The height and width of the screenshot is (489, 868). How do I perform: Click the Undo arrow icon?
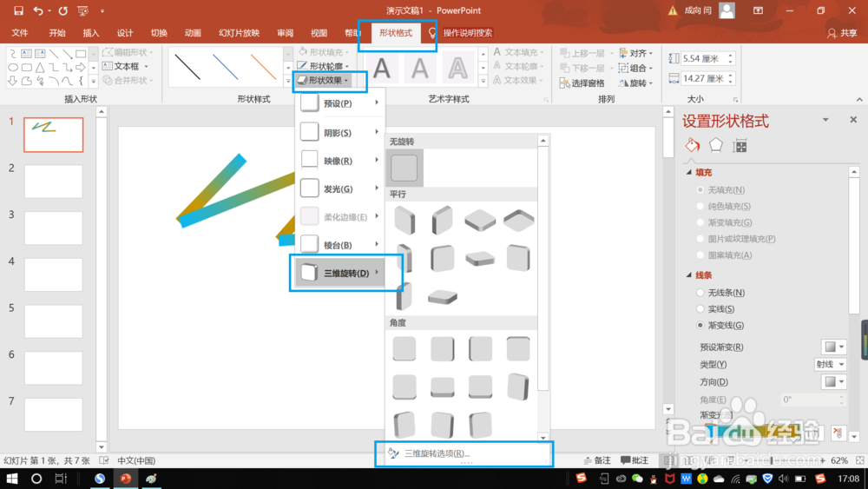37,10
